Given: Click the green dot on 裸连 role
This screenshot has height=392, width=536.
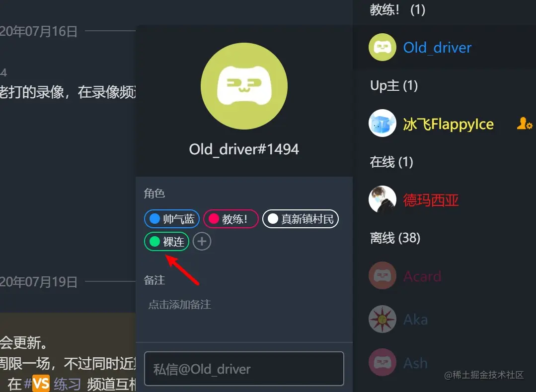Looking at the screenshot, I should (x=154, y=242).
